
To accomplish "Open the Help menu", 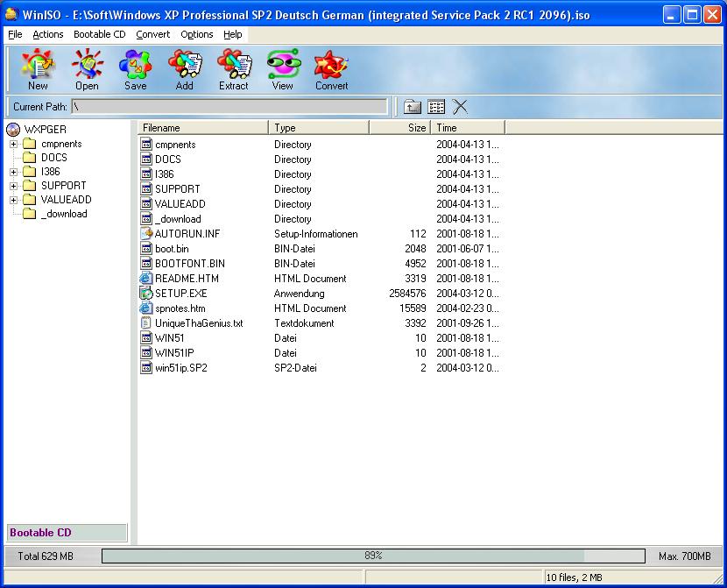I will point(233,34).
